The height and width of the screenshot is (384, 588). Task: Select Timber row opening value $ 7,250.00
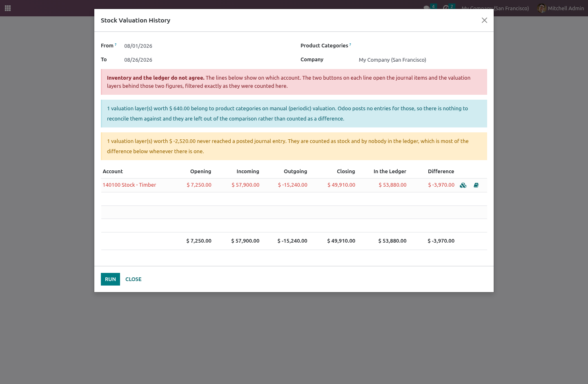pos(199,185)
